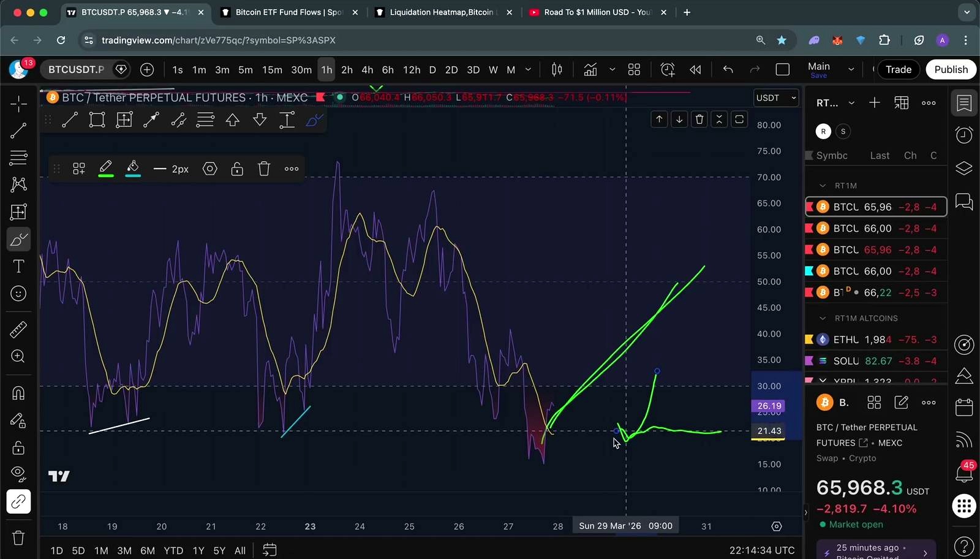Toggle magnet mode
This screenshot has height=559, width=980.
[x=18, y=393]
